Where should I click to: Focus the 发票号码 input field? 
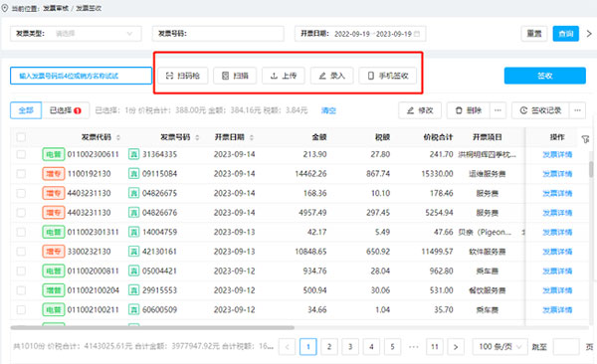(x=218, y=34)
